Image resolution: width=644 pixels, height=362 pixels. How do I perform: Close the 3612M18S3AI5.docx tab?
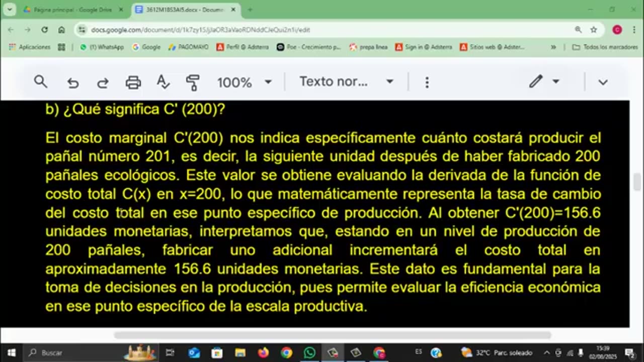point(233,10)
